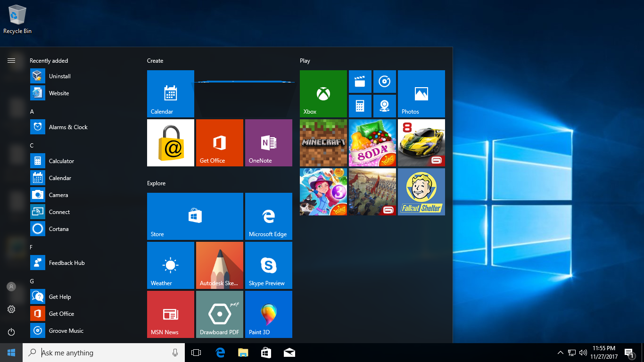Viewport: 644px width, 362px height.
Task: Activate Cortana microphone in search box
Action: click(x=175, y=353)
